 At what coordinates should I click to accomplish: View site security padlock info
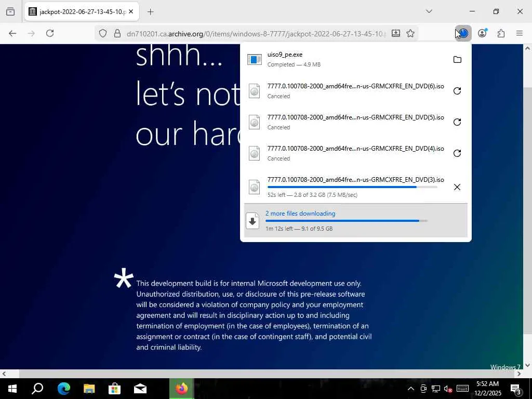coord(117,33)
